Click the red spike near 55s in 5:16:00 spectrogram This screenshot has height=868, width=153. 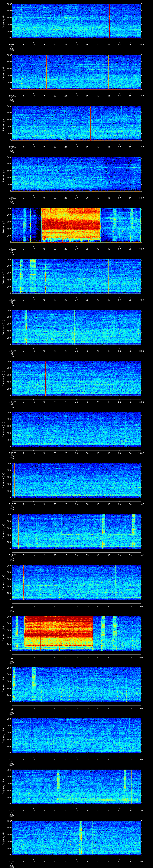(x=132, y=787)
